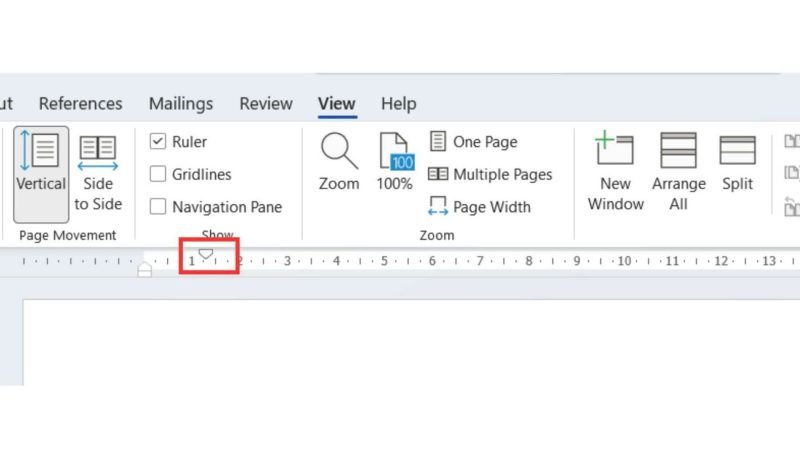800x450 pixels.
Task: Open the Zoom magnifier dialog
Action: (x=339, y=161)
